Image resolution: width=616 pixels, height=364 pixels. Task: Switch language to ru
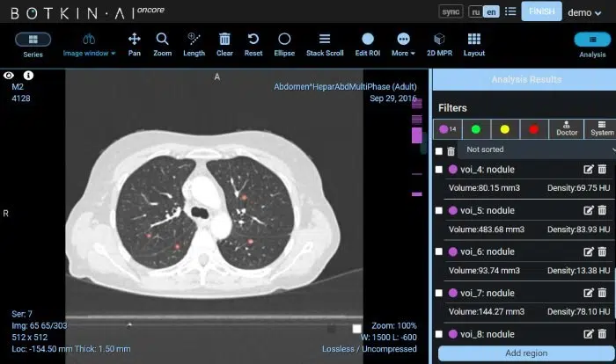476,11
